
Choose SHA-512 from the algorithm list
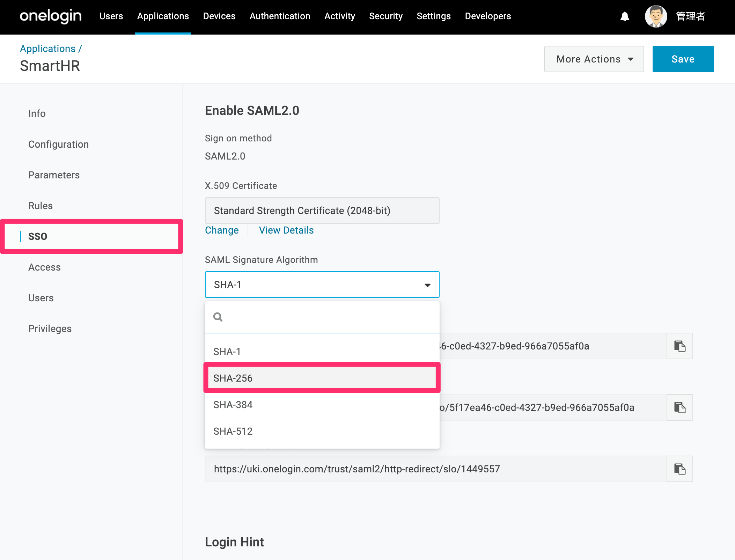[x=322, y=431]
